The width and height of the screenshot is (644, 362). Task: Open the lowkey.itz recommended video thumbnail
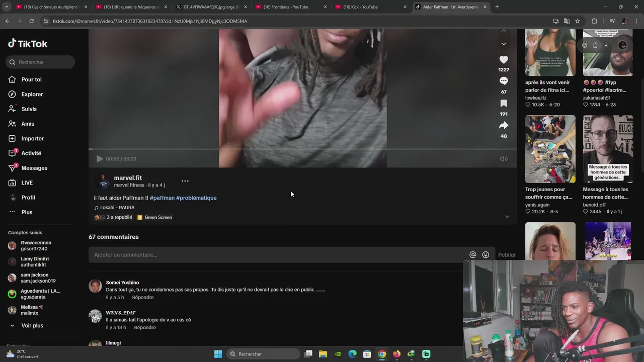550,53
